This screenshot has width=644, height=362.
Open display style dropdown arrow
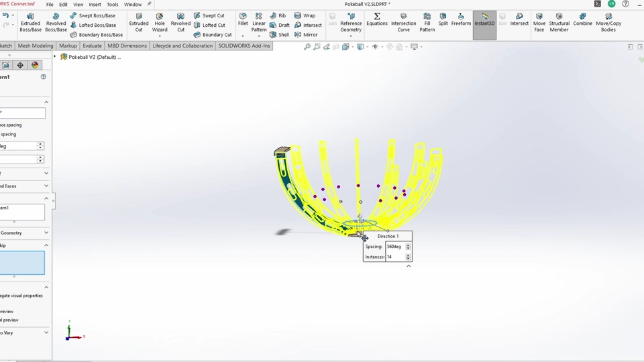click(x=367, y=47)
